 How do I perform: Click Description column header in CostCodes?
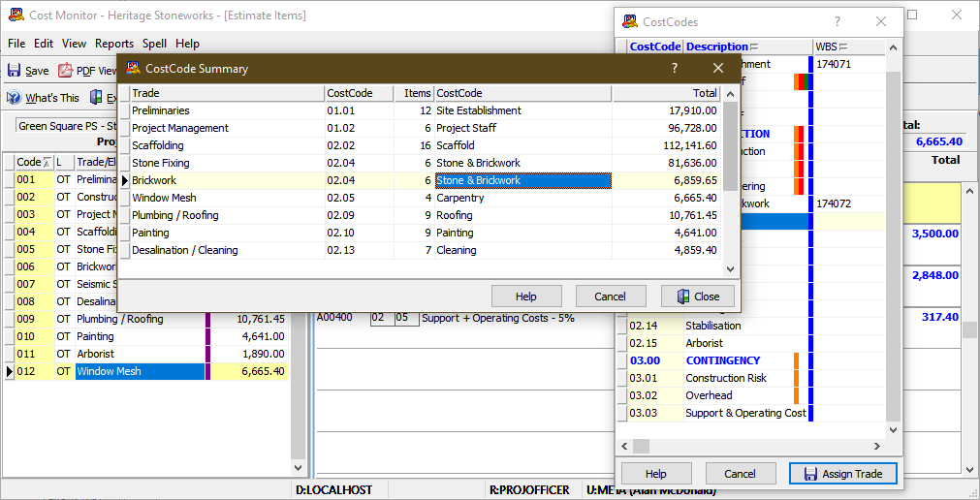(747, 47)
